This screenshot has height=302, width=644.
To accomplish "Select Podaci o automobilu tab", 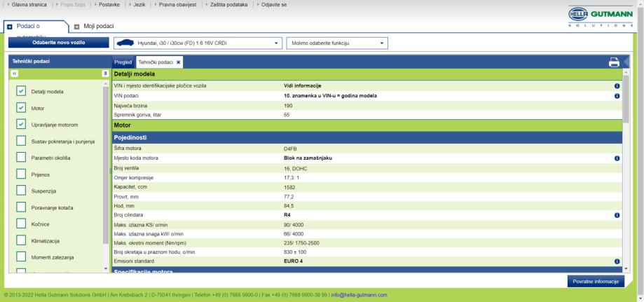I will pos(36,27).
